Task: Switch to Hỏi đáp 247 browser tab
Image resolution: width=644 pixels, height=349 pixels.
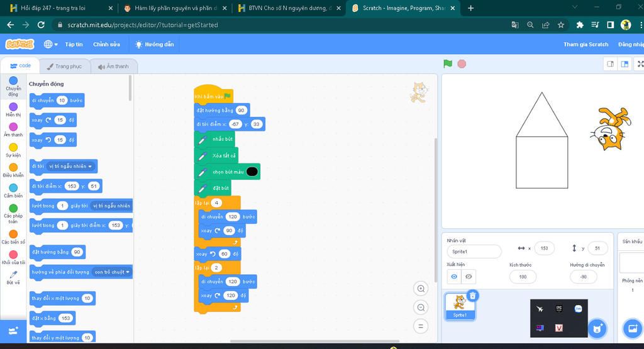Action: point(61,8)
